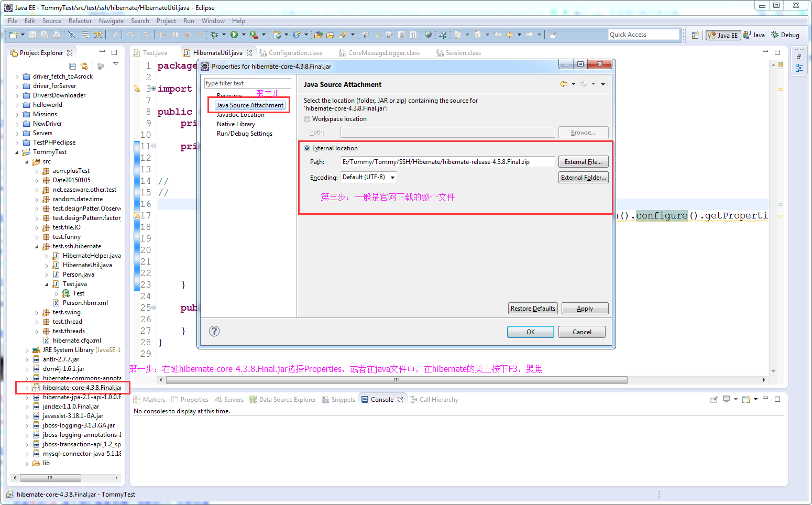Viewport: 812px width, 505px height.
Task: Open the Window menu
Action: (213, 21)
